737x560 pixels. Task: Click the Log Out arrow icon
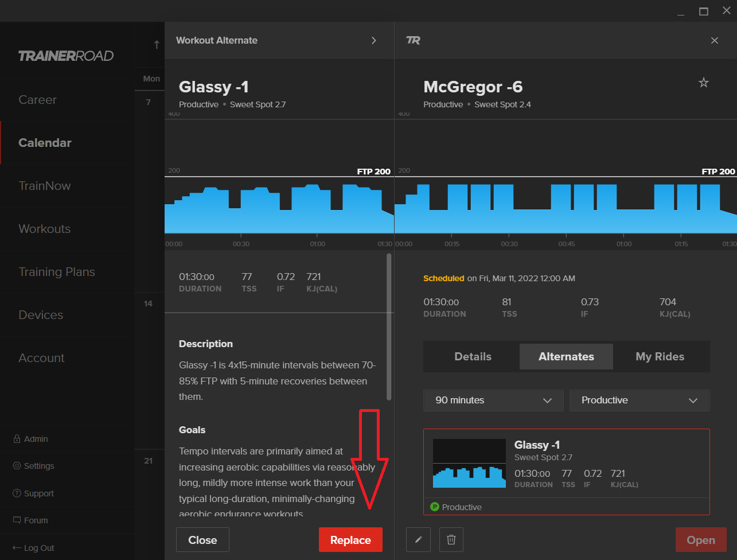pyautogui.click(x=17, y=548)
